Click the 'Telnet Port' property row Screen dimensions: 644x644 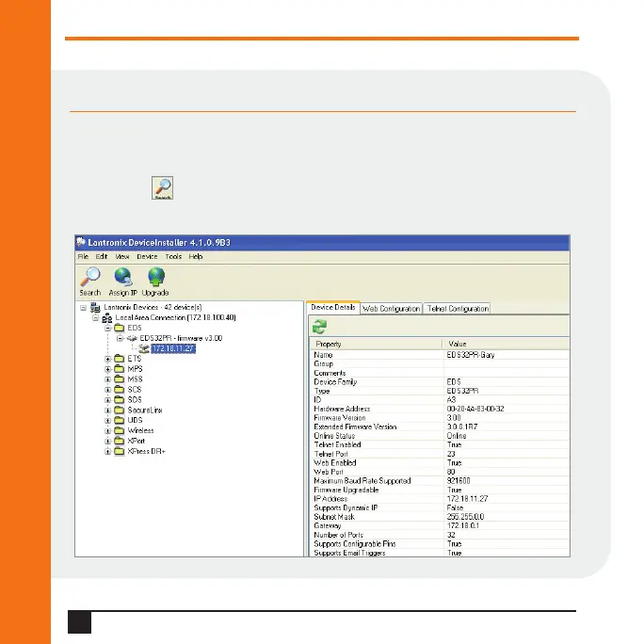point(440,454)
